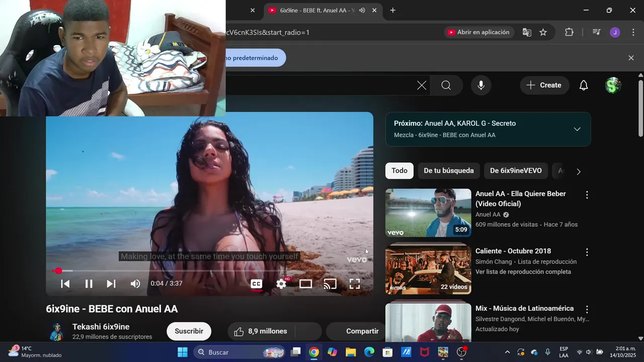Open Task View on the taskbar

(296, 352)
